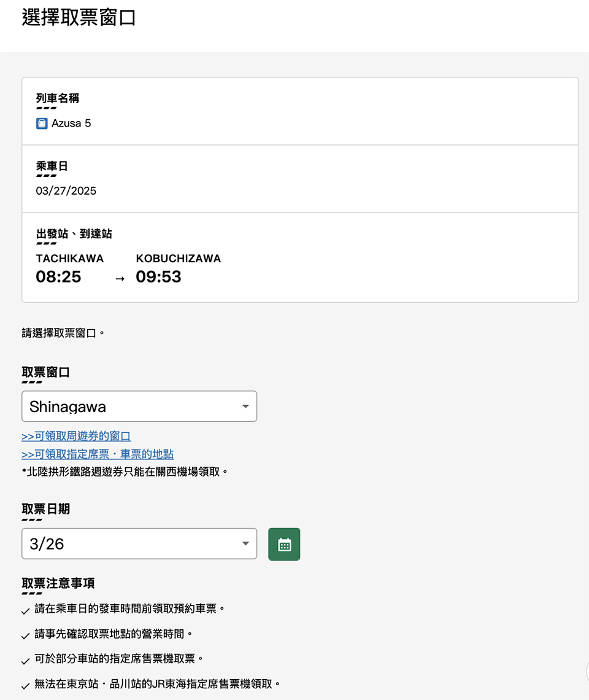The image size is (589, 700).
Task: Click the 09:53 arrival time
Action: (159, 277)
